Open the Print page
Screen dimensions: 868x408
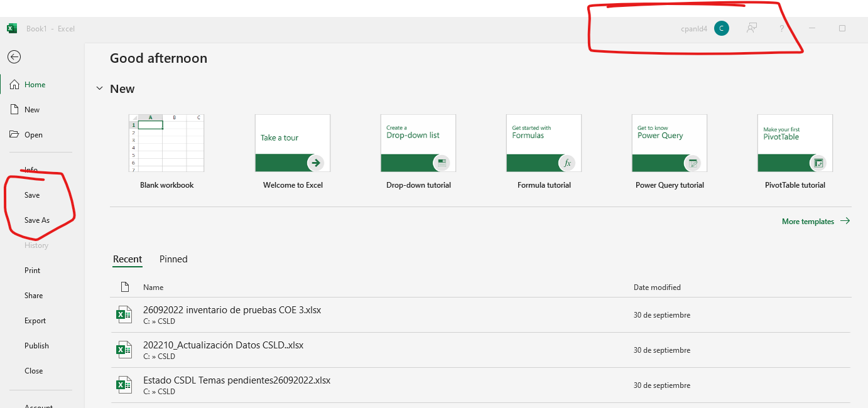point(33,271)
